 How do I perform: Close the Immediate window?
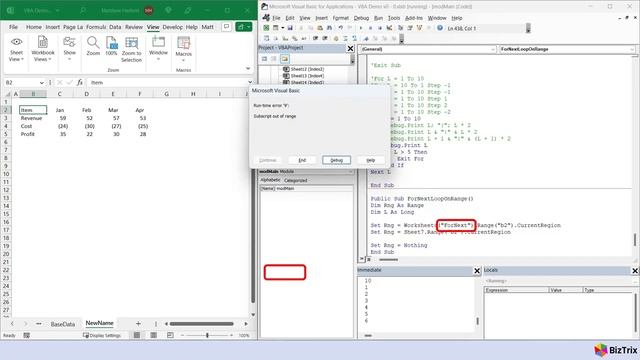tap(477, 271)
